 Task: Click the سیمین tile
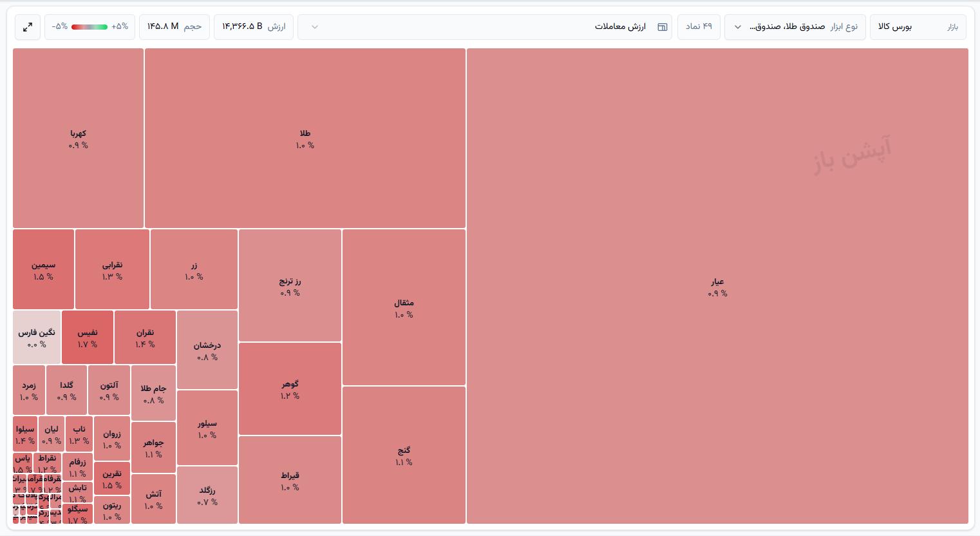[43, 269]
